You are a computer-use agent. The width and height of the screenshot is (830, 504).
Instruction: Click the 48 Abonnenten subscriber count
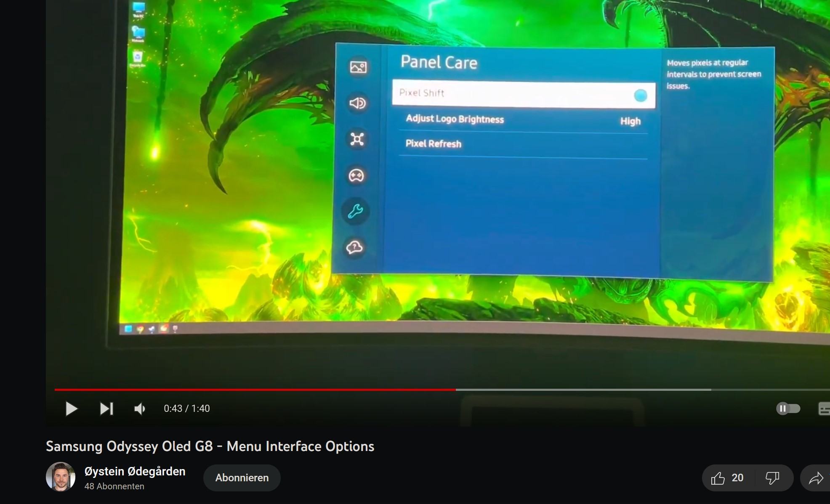[114, 486]
